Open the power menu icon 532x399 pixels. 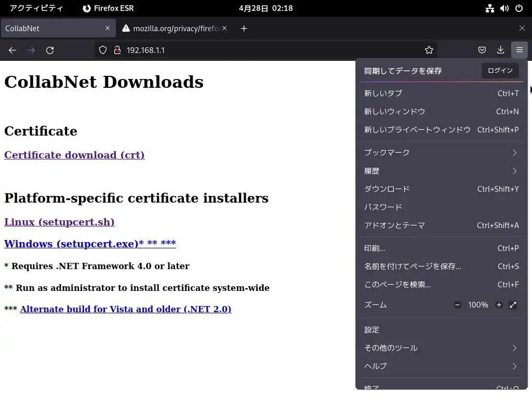[x=519, y=8]
